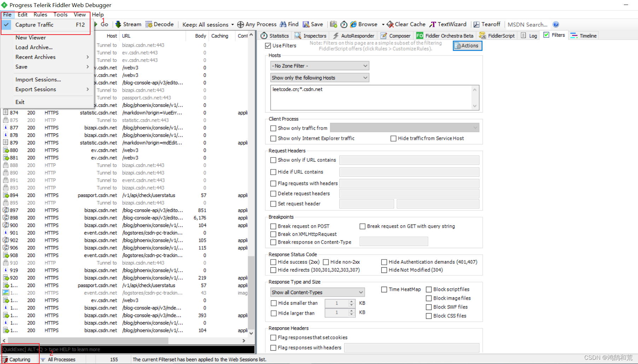
Task: Click the Tearoff toolbar icon
Action: click(x=476, y=24)
